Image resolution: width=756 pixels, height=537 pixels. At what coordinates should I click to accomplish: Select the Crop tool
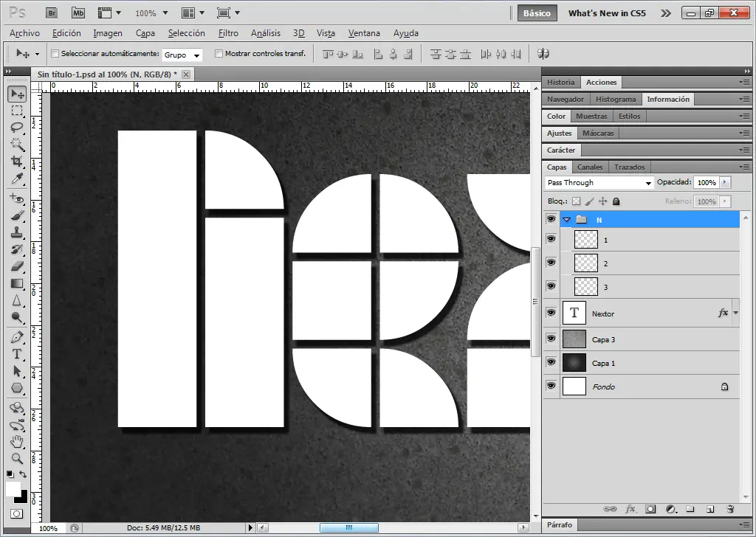tap(17, 162)
